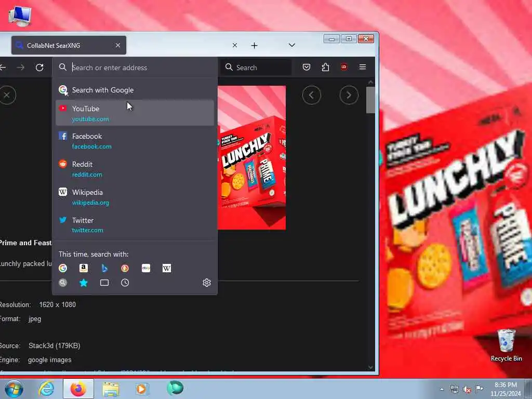This screenshot has width=532, height=399.
Task: Go back with the back arrow
Action: point(3,67)
